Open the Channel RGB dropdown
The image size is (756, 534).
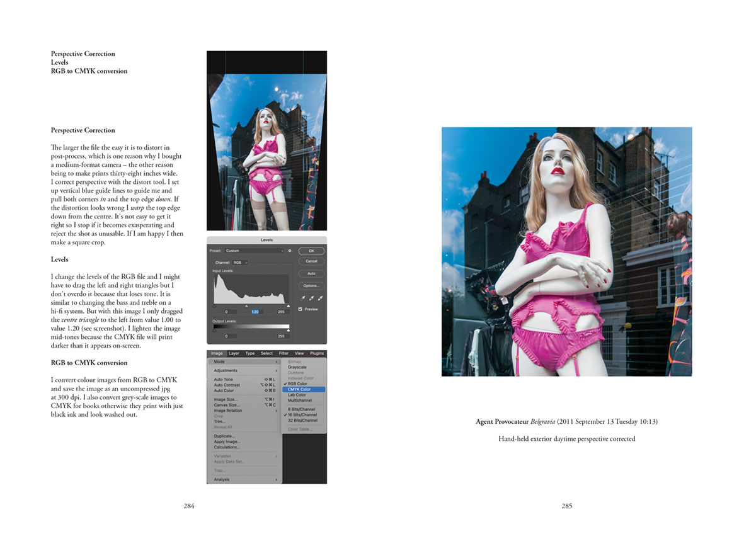[x=241, y=262]
